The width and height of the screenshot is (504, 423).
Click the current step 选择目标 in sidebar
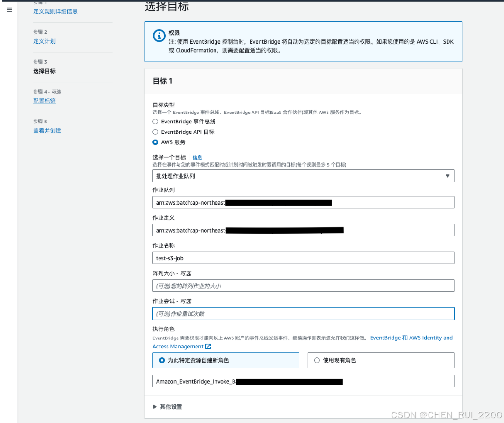44,71
